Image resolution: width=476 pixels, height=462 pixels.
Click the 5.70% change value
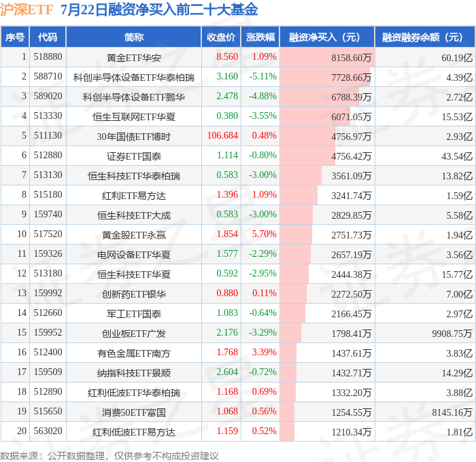[x=264, y=234]
